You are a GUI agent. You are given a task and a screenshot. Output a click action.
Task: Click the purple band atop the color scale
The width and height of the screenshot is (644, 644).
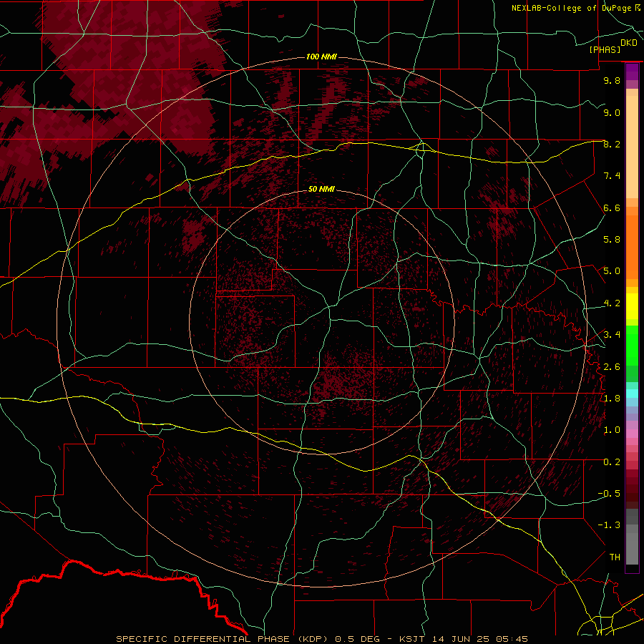pos(632,72)
